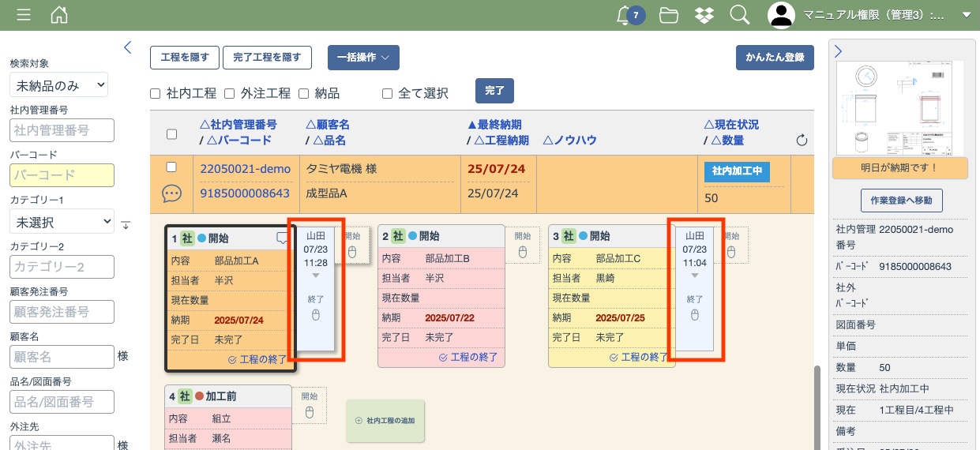
Task: Go to home via house icon
Action: (58, 15)
